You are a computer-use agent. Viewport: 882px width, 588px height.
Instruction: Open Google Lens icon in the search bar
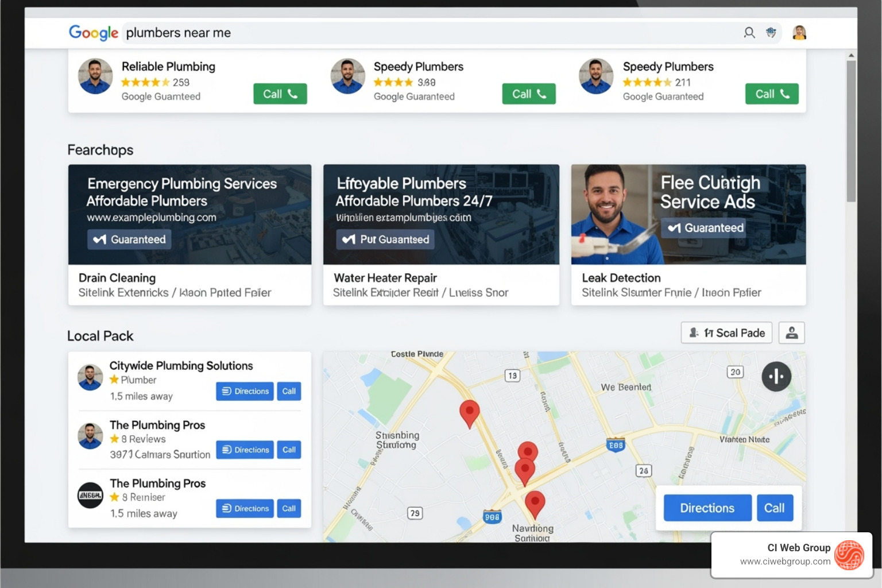pyautogui.click(x=771, y=33)
